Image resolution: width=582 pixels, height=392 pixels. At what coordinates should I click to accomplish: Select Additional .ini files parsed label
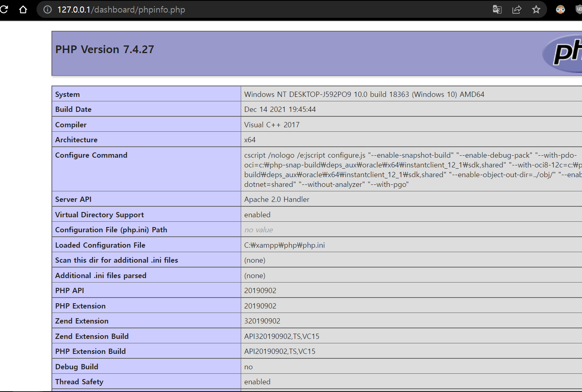pos(101,276)
